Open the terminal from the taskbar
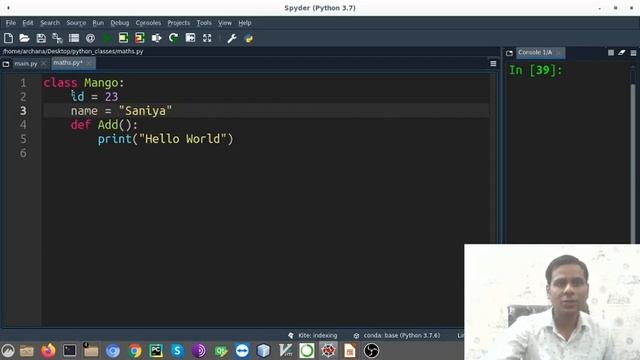640x360 pixels. click(69, 351)
